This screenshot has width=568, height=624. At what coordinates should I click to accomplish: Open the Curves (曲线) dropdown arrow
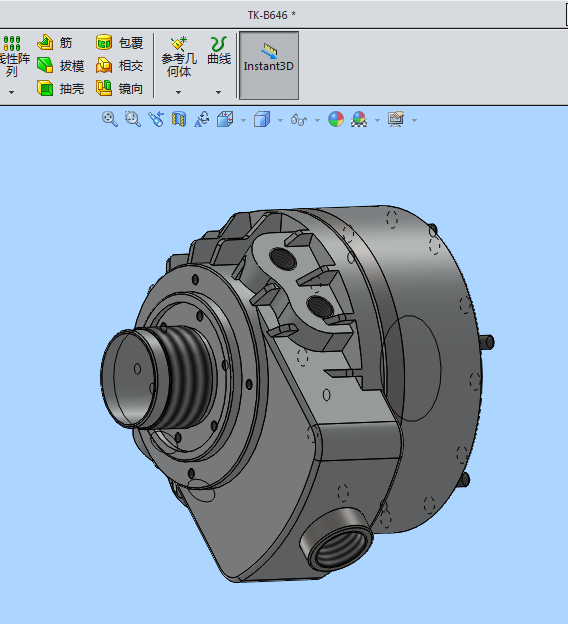[218, 92]
